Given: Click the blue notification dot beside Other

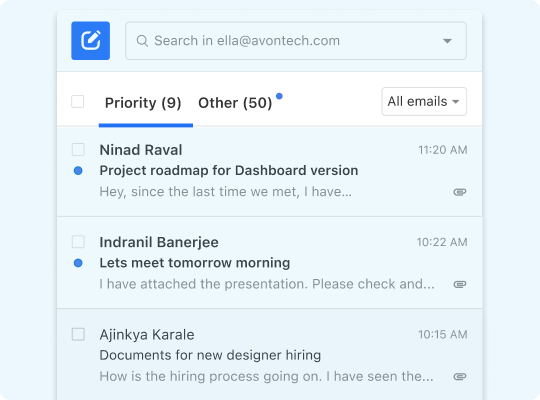Looking at the screenshot, I should 279,96.
